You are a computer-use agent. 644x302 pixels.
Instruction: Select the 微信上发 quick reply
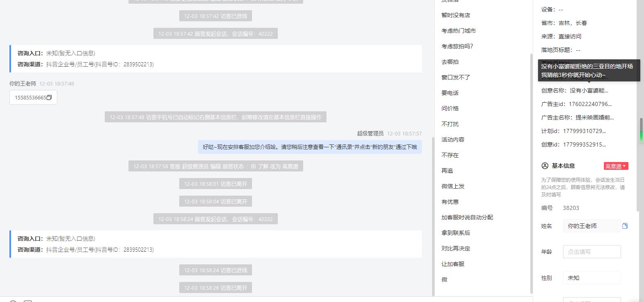[453, 186]
